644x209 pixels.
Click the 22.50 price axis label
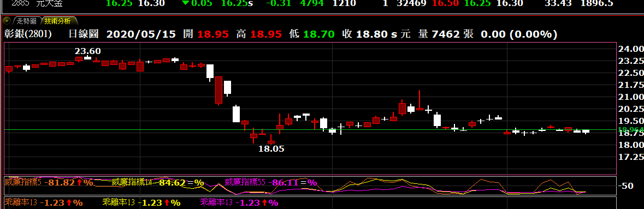point(630,73)
